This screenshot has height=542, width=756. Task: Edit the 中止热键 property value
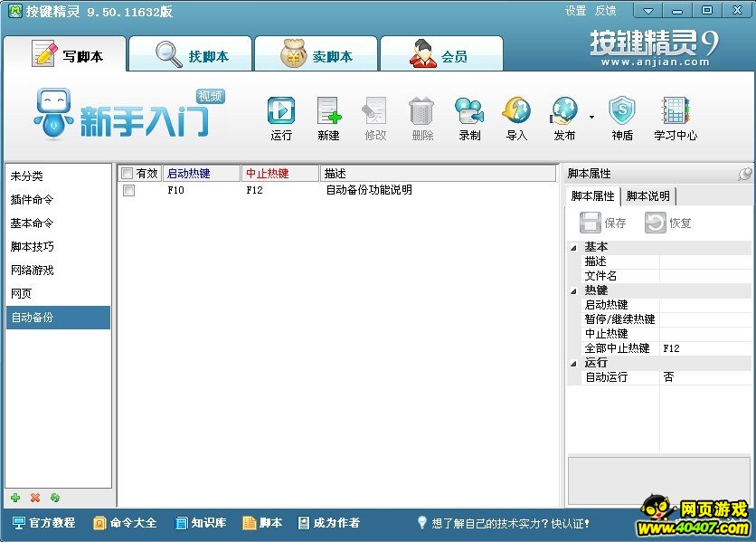[705, 334]
